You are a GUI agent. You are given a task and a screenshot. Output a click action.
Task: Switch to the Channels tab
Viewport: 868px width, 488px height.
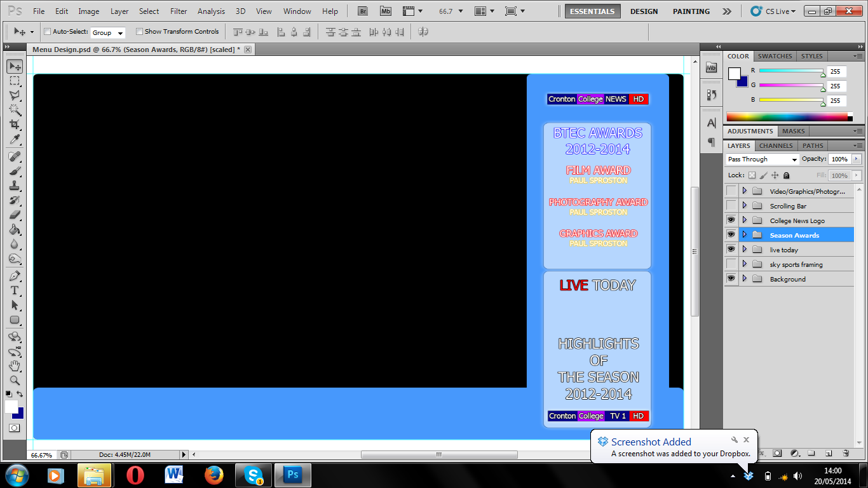tap(776, 145)
